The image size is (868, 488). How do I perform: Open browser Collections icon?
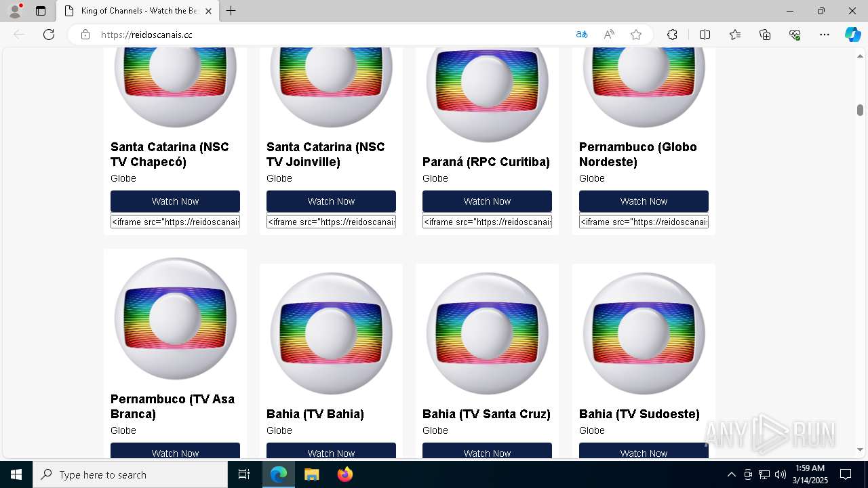(765, 35)
